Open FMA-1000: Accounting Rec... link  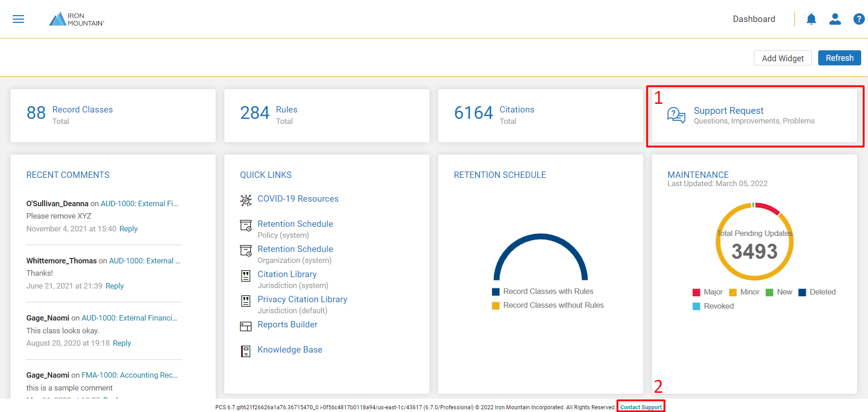click(129, 375)
